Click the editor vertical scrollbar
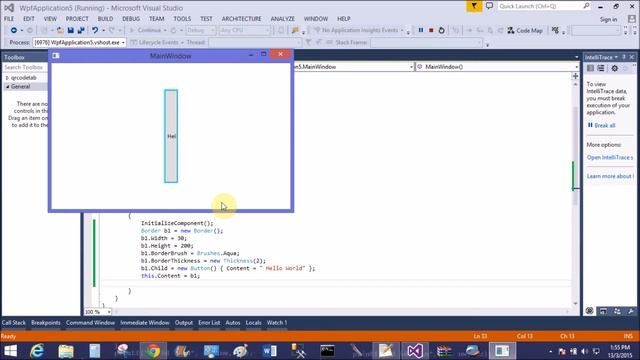Image resolution: width=640 pixels, height=360 pixels. pyautogui.click(x=575, y=193)
